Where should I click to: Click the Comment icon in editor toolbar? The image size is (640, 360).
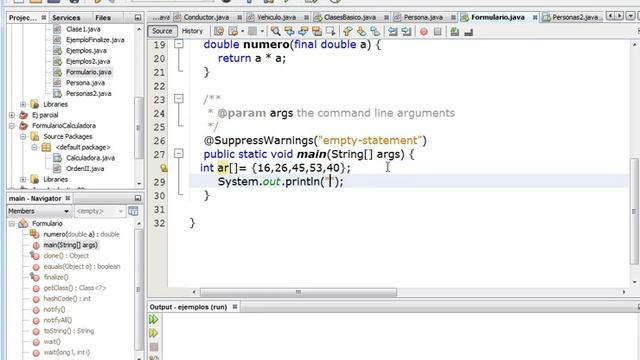pyautogui.click(x=455, y=31)
